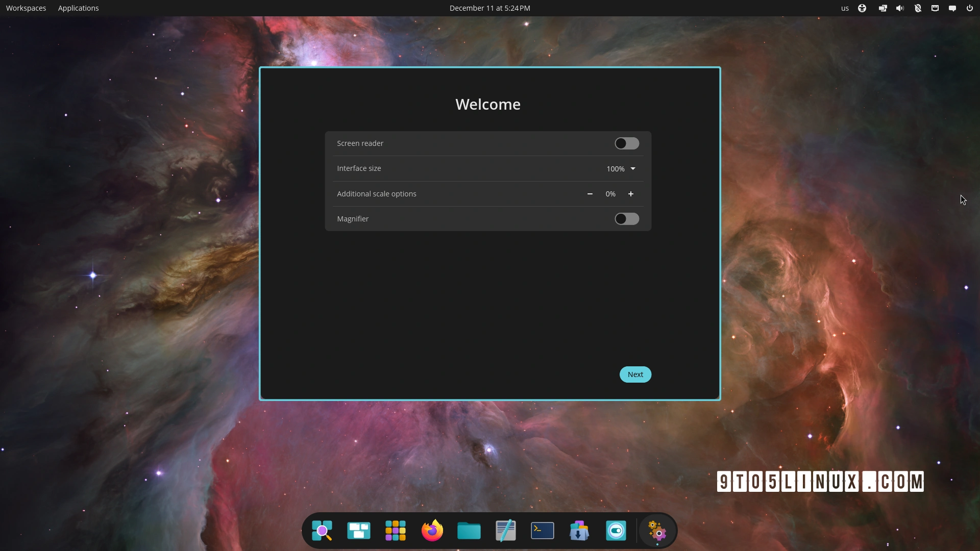980x551 pixels.
Task: Open the app library grid dock icon
Action: click(396, 531)
